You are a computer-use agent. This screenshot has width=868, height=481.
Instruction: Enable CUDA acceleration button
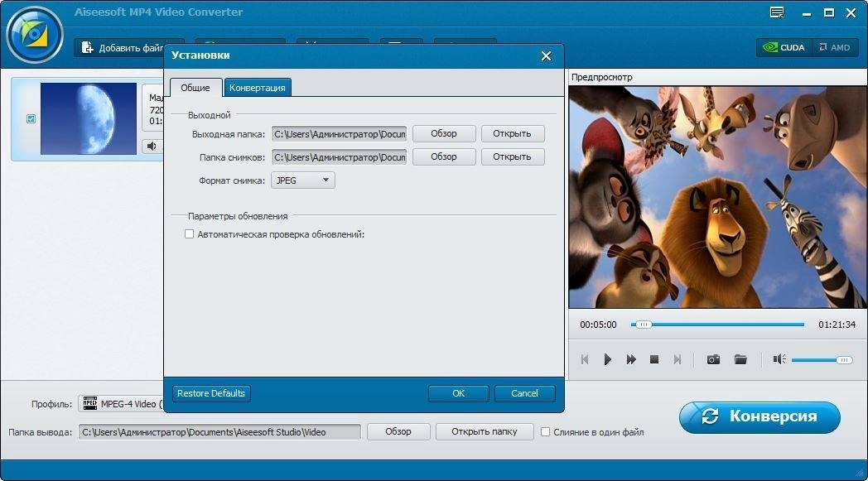pos(784,47)
